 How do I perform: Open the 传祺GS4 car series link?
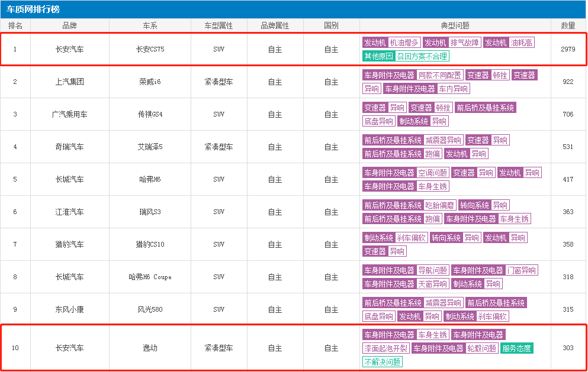pos(150,114)
